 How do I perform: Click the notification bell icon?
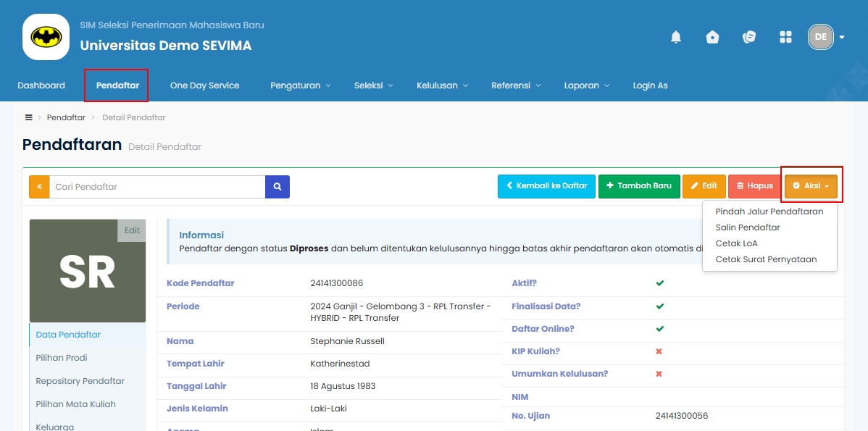[x=676, y=37]
